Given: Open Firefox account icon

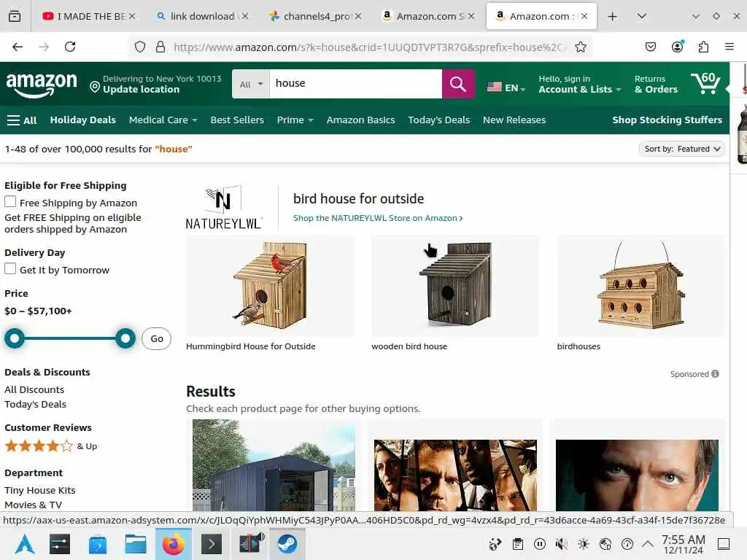Looking at the screenshot, I should [678, 46].
